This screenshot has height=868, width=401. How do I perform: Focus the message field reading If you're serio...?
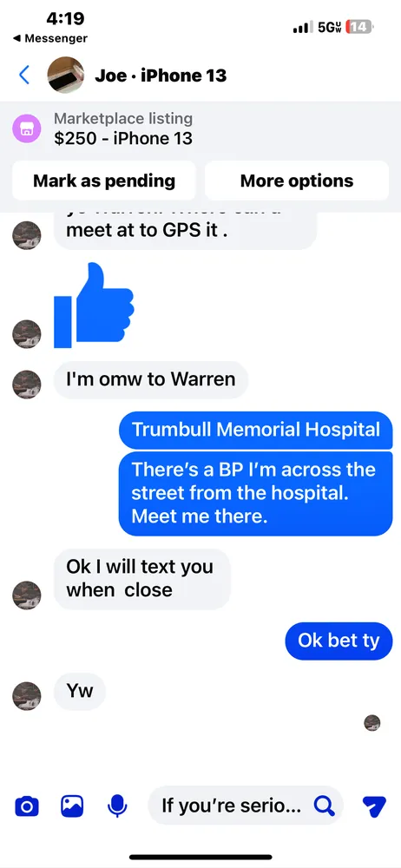[230, 806]
